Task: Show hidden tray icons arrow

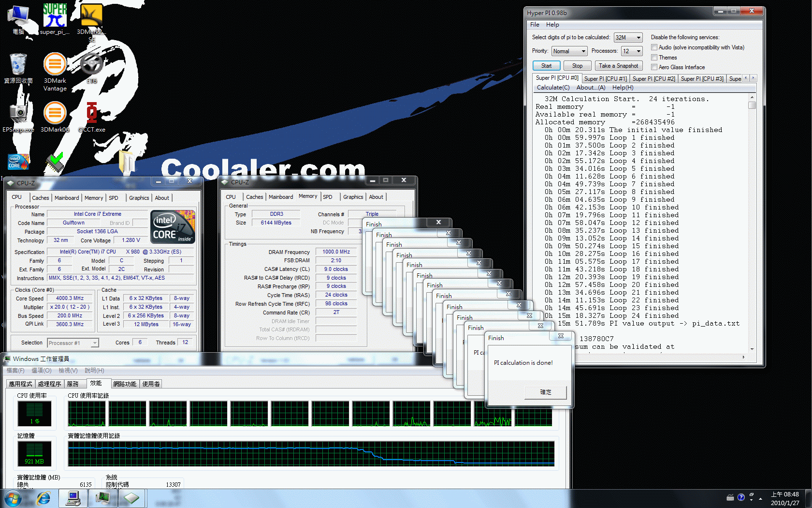Action: click(x=761, y=498)
